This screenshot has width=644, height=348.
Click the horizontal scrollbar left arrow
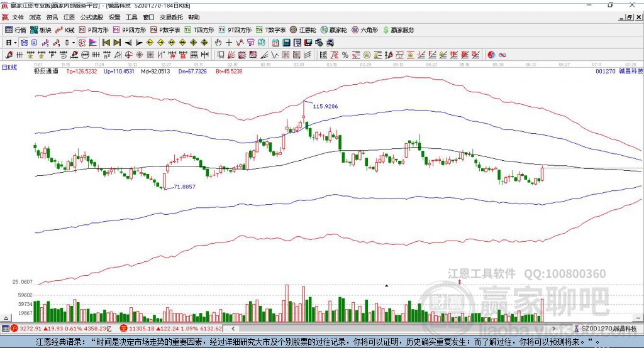point(233,329)
